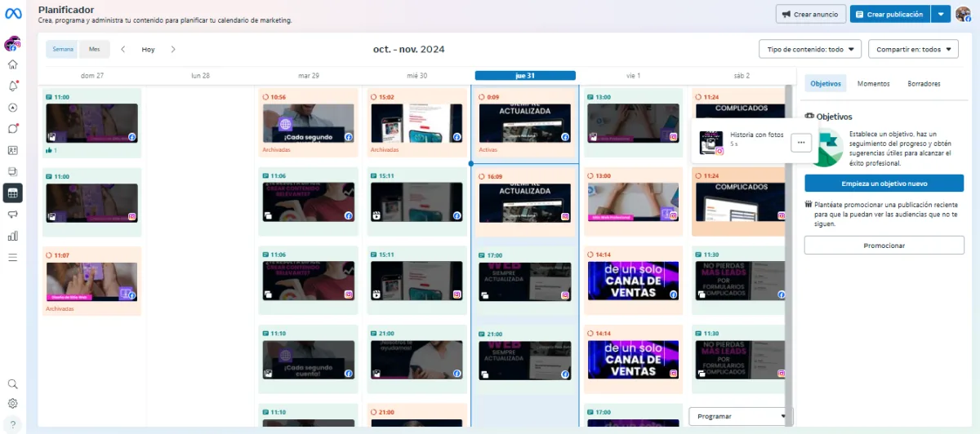Open the 21:00 Facebook post on jue 31

point(525,360)
